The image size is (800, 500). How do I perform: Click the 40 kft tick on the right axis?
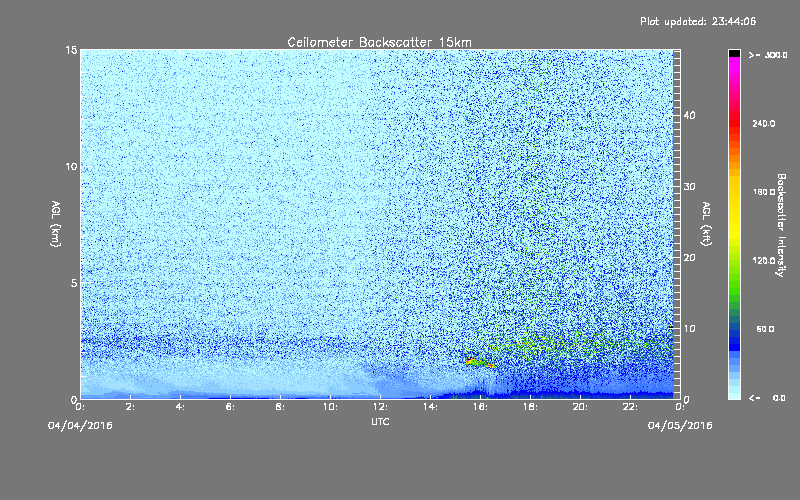point(689,115)
